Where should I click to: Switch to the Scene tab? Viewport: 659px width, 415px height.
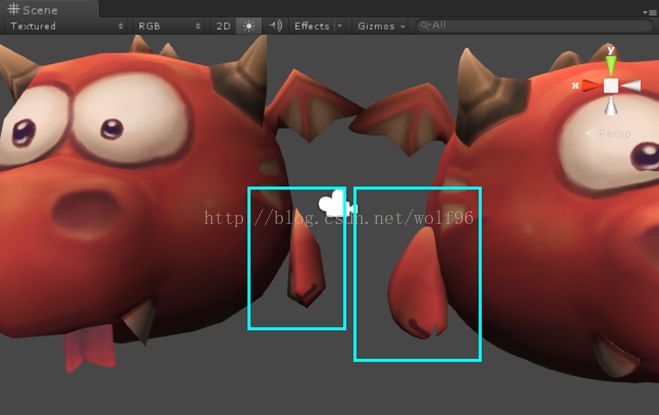click(49, 9)
